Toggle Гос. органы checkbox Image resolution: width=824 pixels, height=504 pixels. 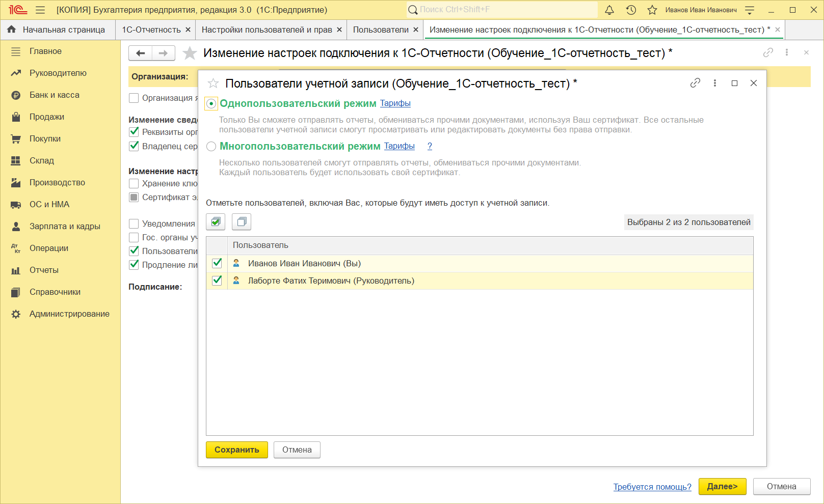click(x=134, y=237)
